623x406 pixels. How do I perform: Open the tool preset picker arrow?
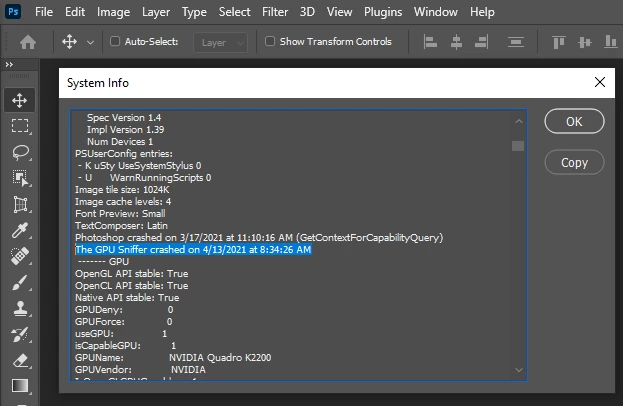(x=91, y=42)
